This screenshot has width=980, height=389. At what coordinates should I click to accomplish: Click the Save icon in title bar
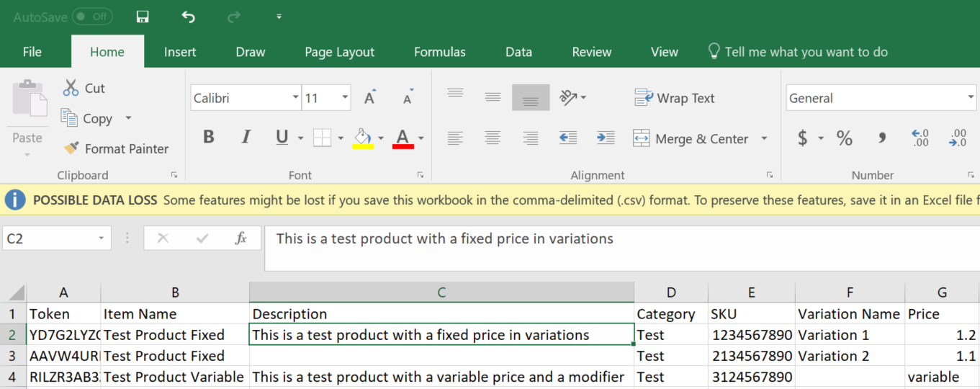coord(143,17)
